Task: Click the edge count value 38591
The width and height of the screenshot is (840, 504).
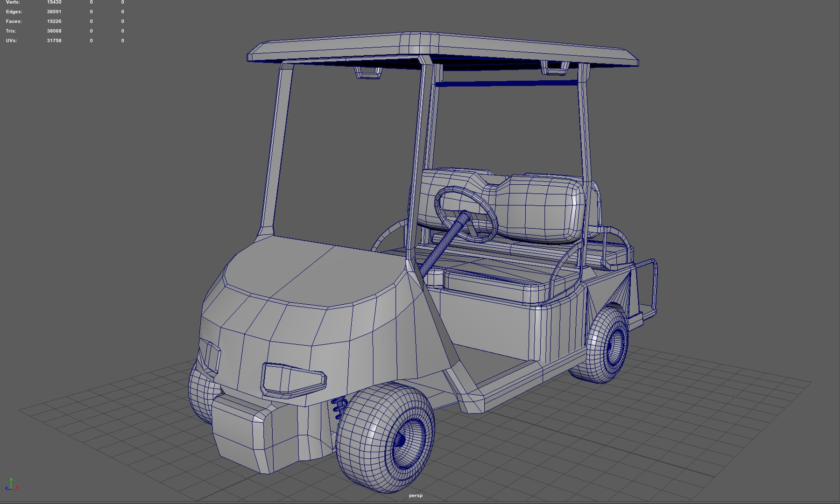Action: [54, 12]
